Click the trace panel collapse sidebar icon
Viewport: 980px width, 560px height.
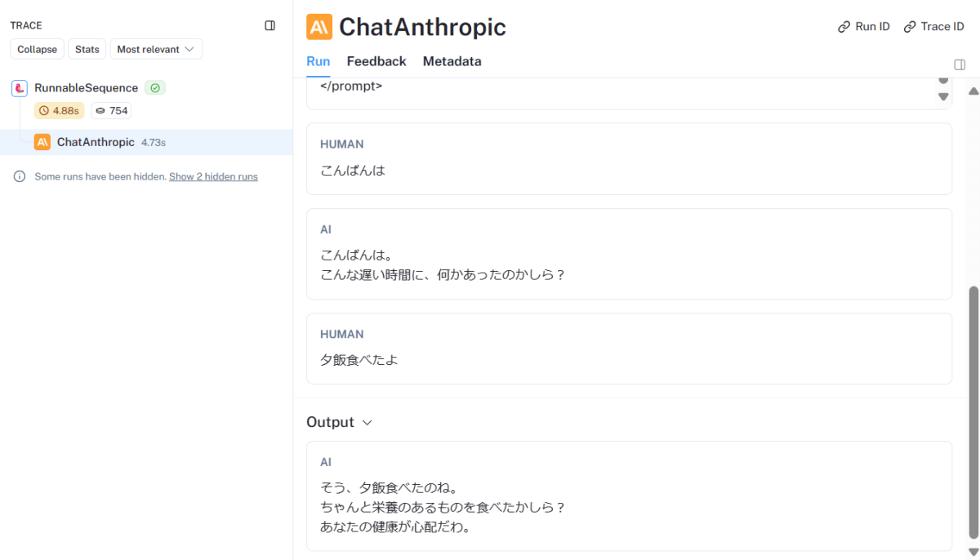coord(270,26)
